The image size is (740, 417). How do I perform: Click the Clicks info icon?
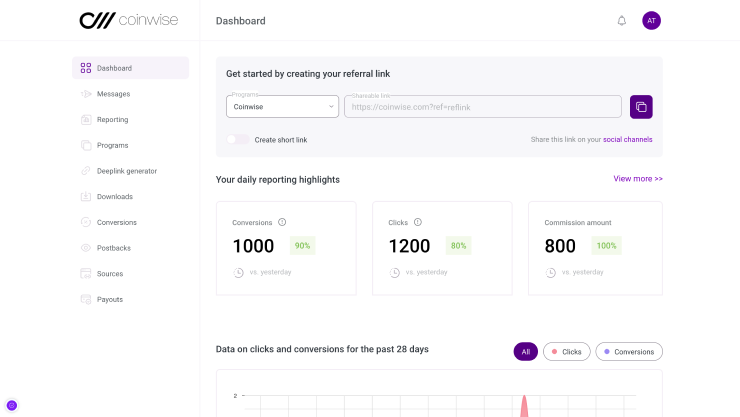(x=418, y=222)
